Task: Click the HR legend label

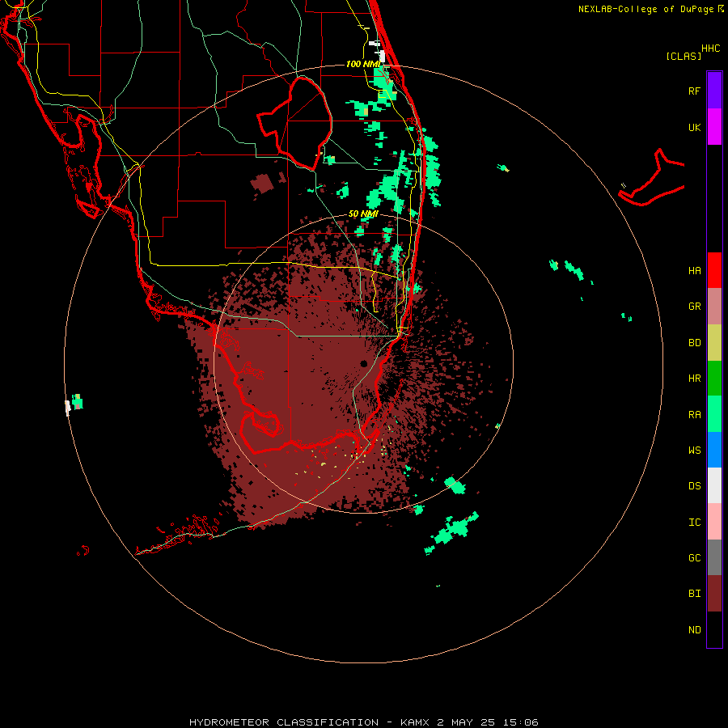Action: 694,379
